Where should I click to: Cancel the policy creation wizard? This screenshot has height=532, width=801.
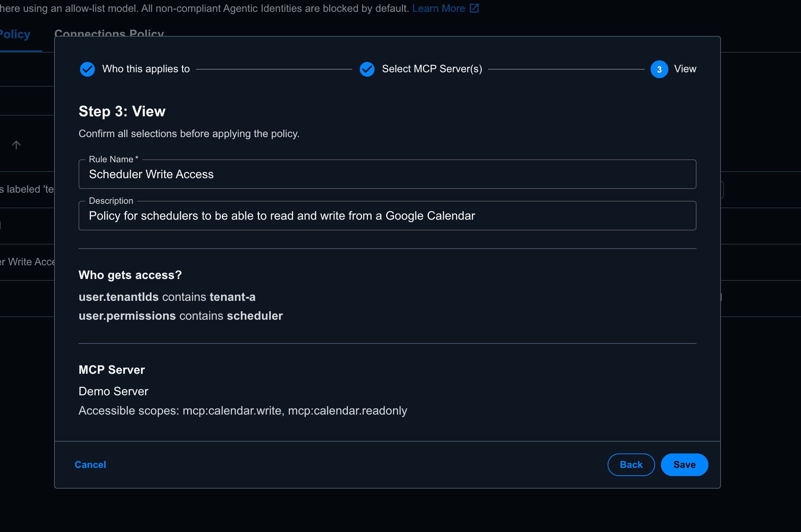pos(90,465)
